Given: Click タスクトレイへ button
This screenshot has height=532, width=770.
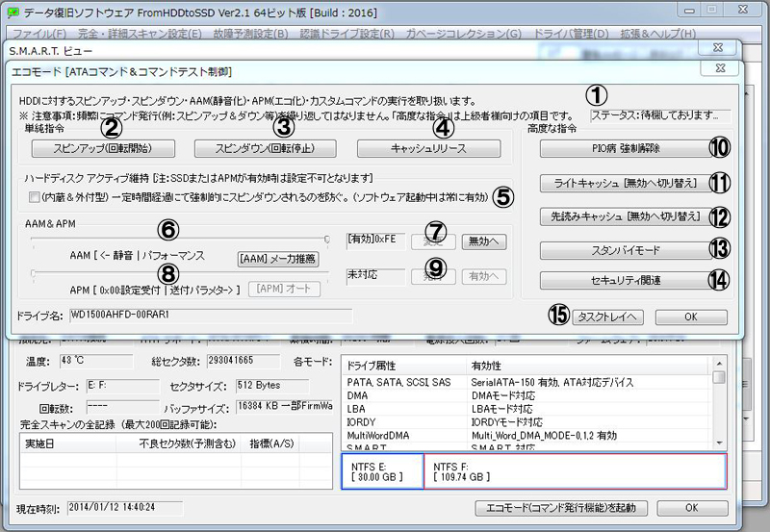Looking at the screenshot, I should point(607,317).
